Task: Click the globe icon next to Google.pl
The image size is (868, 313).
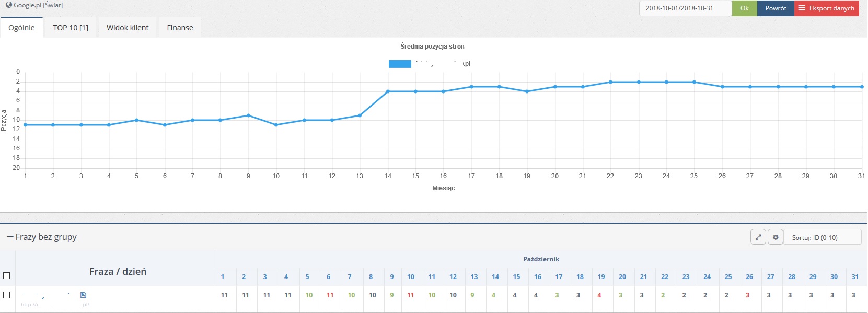Action: click(x=8, y=5)
